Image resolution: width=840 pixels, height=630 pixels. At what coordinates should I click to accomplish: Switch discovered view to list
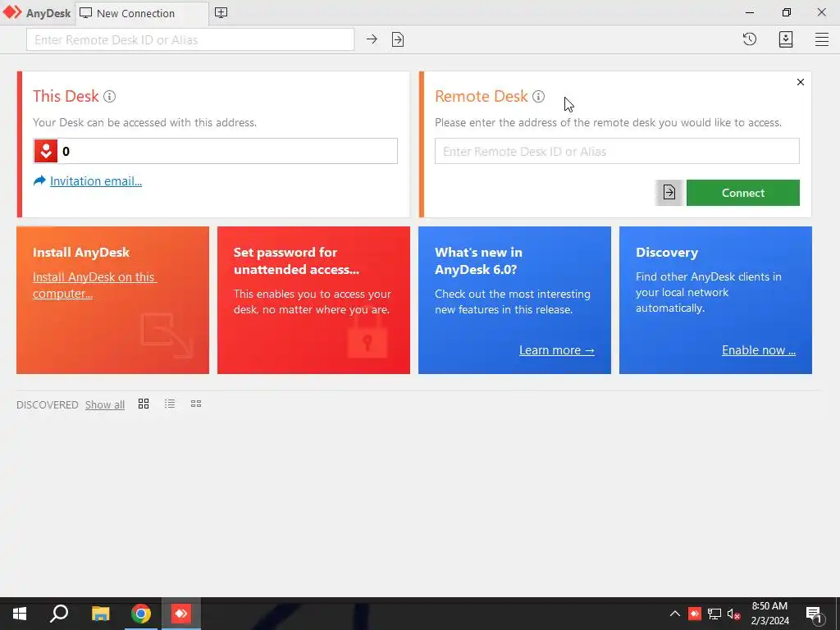[170, 404]
